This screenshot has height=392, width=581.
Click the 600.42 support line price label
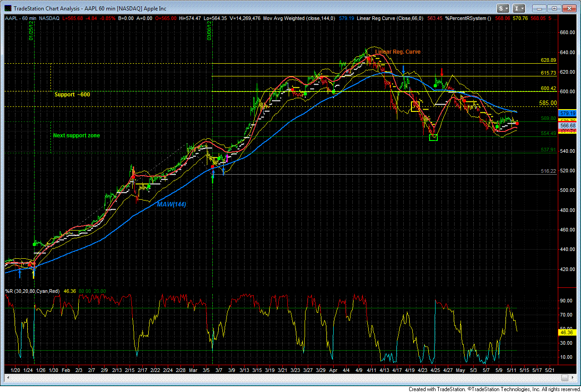click(548, 88)
